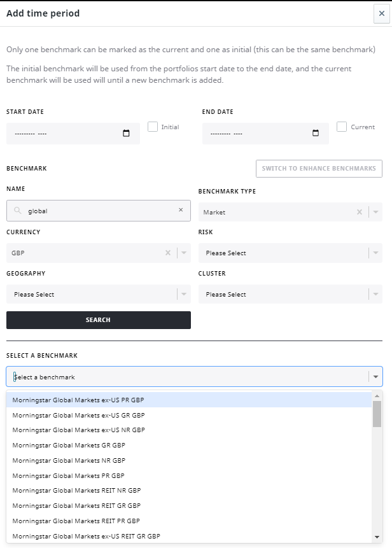Viewport: 392px width, 548px height.
Task: Clear the name search text 'global'
Action: (181, 209)
